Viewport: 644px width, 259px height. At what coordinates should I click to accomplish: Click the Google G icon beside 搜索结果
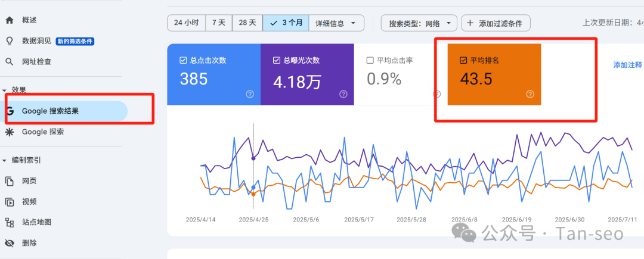(10, 111)
